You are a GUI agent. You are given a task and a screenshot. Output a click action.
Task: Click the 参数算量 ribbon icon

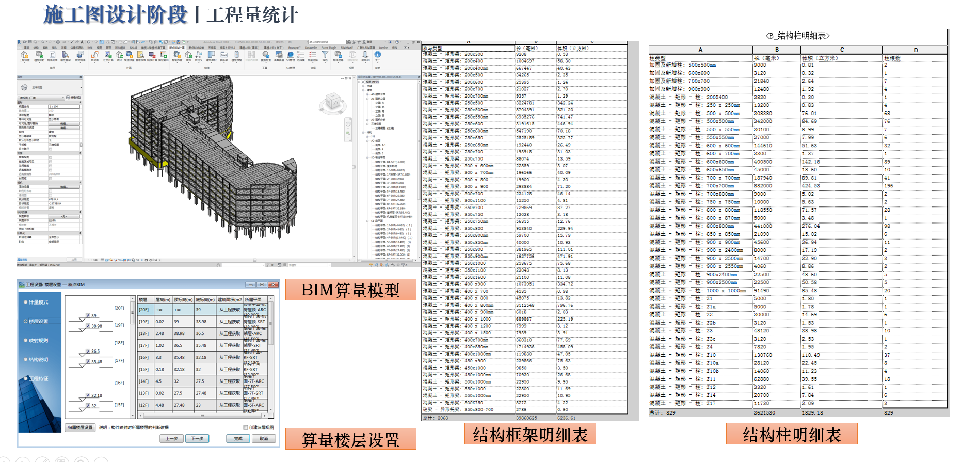coord(279,56)
